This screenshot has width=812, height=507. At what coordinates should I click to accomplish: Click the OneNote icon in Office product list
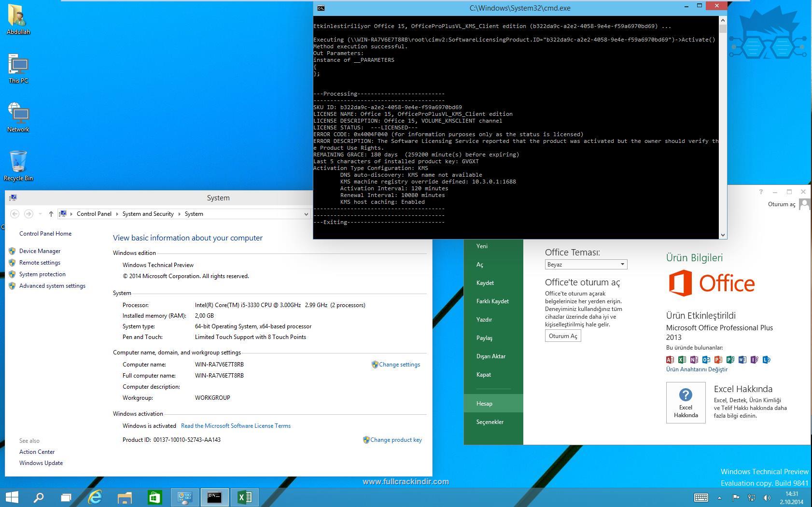click(694, 360)
